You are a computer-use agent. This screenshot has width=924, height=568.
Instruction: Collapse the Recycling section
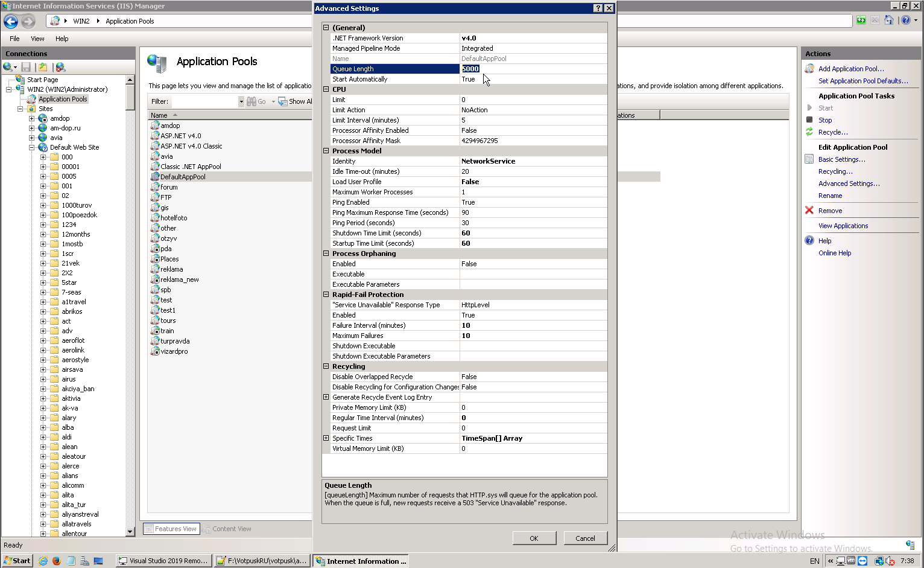[326, 366]
